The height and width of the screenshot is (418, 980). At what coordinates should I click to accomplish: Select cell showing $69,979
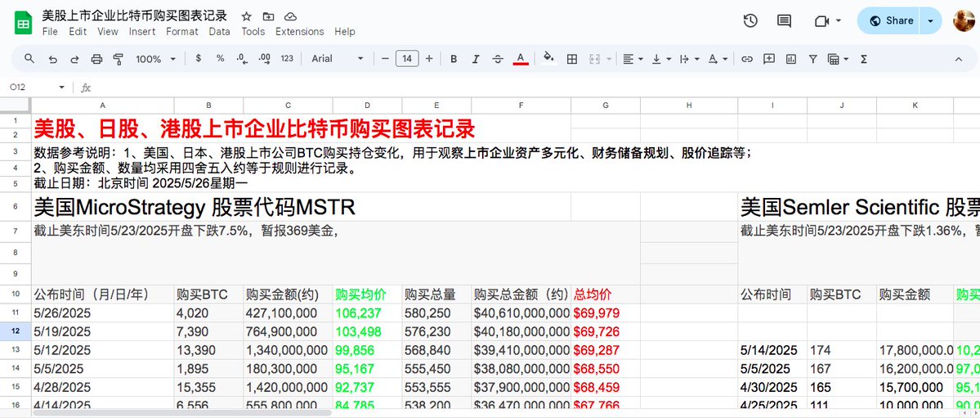[606, 312]
